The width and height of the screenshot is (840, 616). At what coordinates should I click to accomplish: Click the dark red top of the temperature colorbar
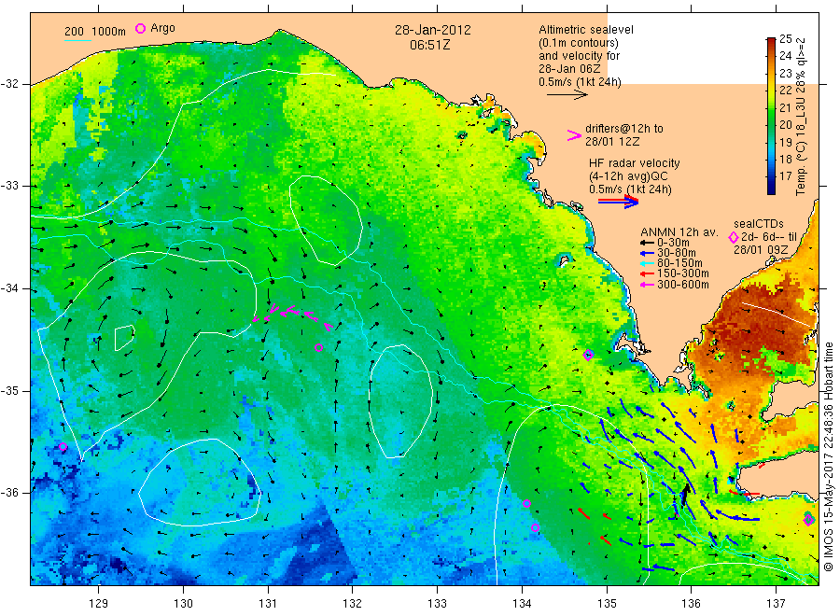[771, 43]
